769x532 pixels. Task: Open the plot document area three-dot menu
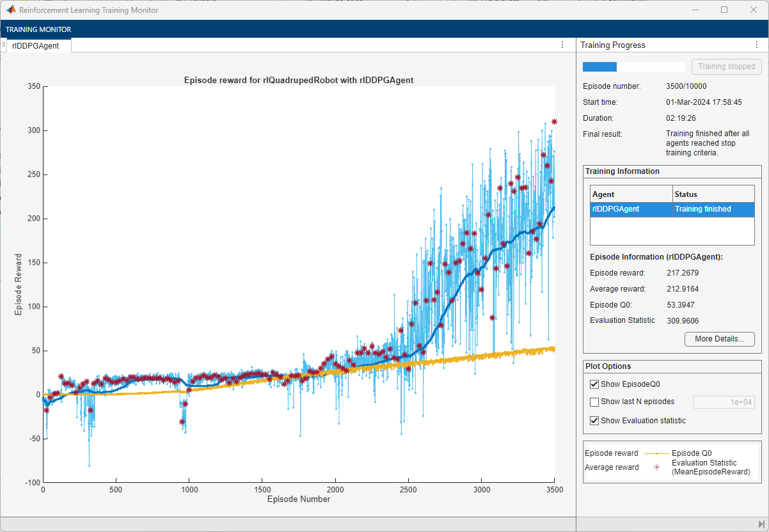(x=562, y=45)
